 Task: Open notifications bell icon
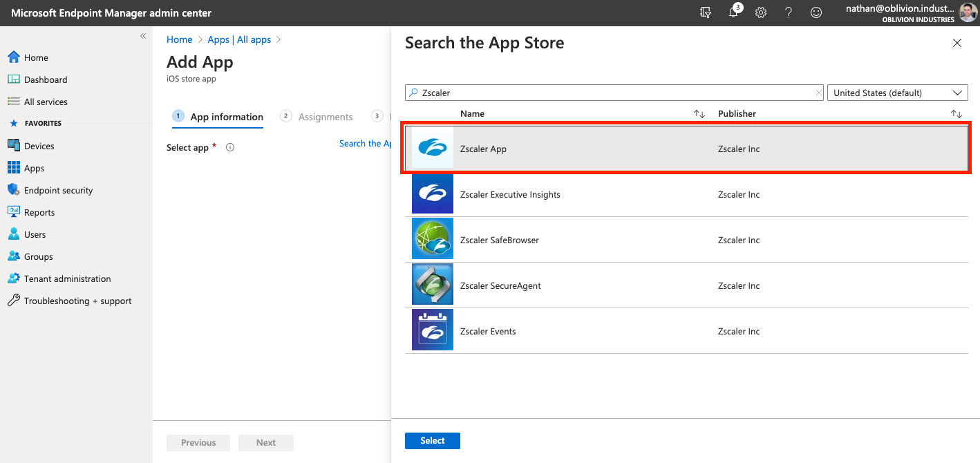click(x=734, y=12)
